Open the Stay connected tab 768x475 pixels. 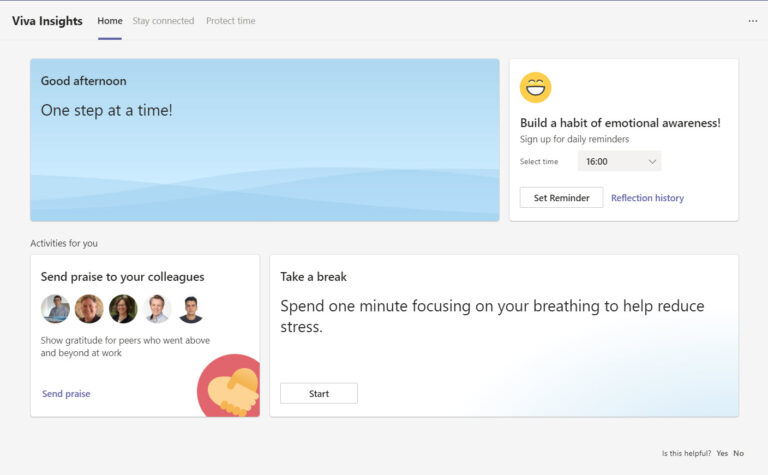[x=163, y=21]
